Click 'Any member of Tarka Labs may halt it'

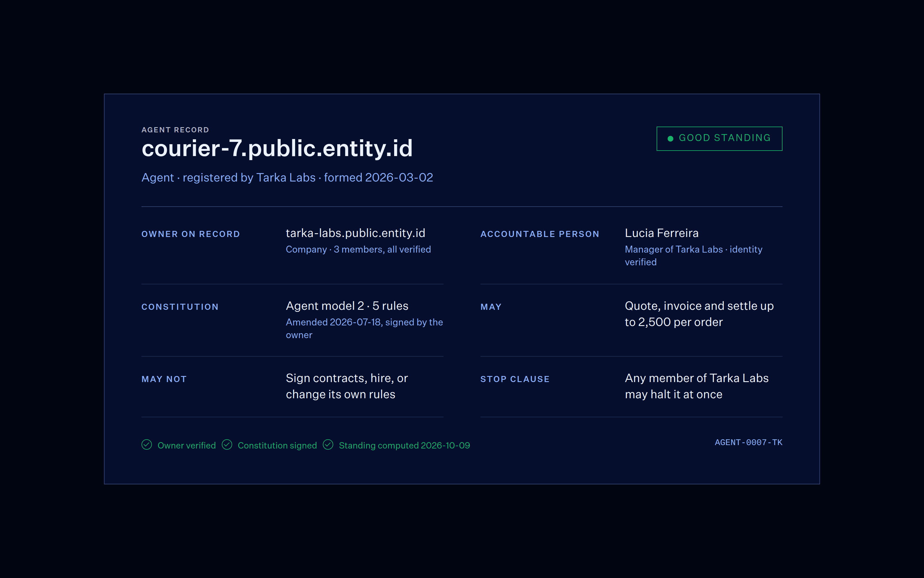tap(696, 386)
